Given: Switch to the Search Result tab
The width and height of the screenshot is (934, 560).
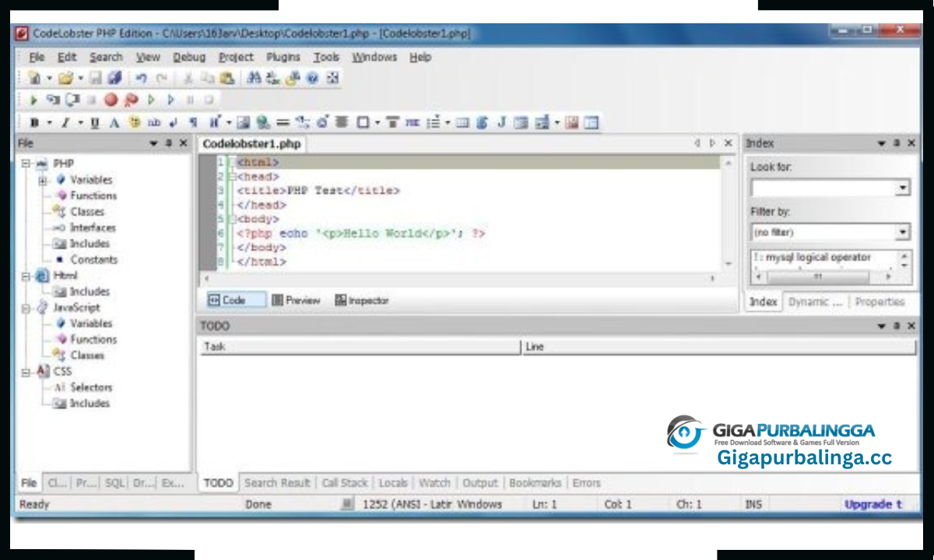Looking at the screenshot, I should point(277,483).
